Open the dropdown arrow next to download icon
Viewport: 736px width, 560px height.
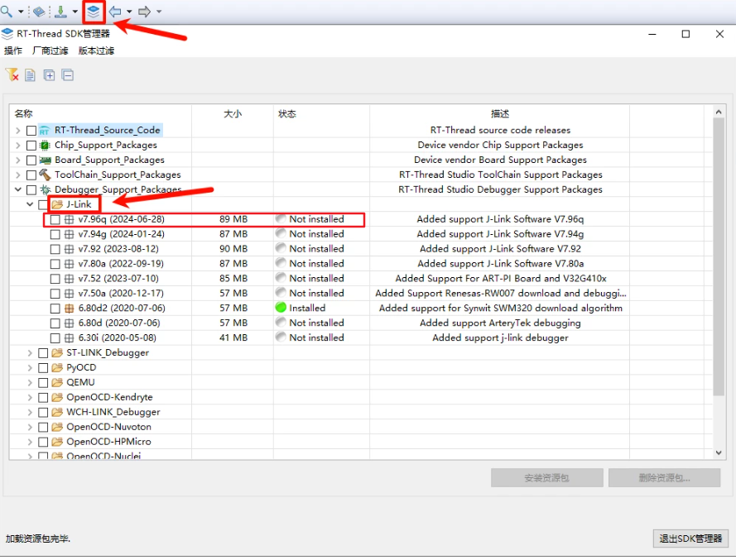pyautogui.click(x=75, y=12)
